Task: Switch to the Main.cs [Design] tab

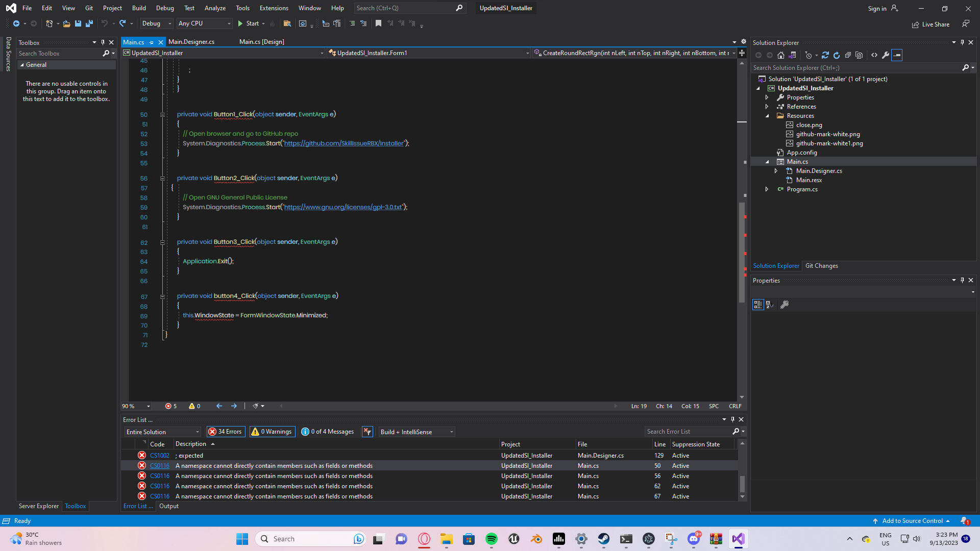Action: [x=262, y=42]
